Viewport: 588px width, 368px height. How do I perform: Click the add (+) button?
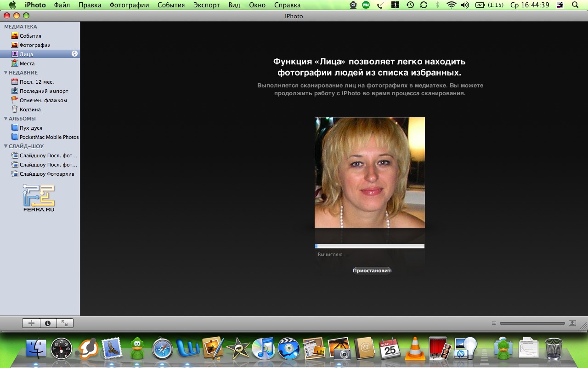(x=31, y=323)
